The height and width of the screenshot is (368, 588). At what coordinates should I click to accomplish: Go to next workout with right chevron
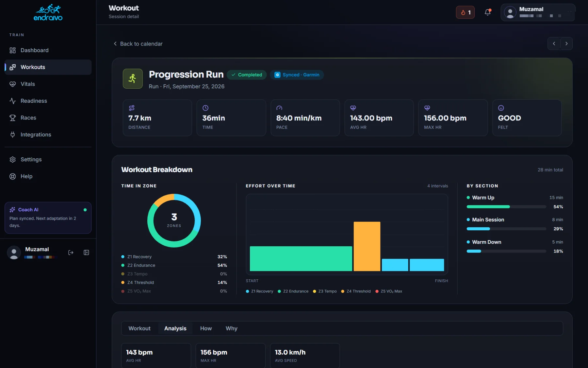click(566, 44)
